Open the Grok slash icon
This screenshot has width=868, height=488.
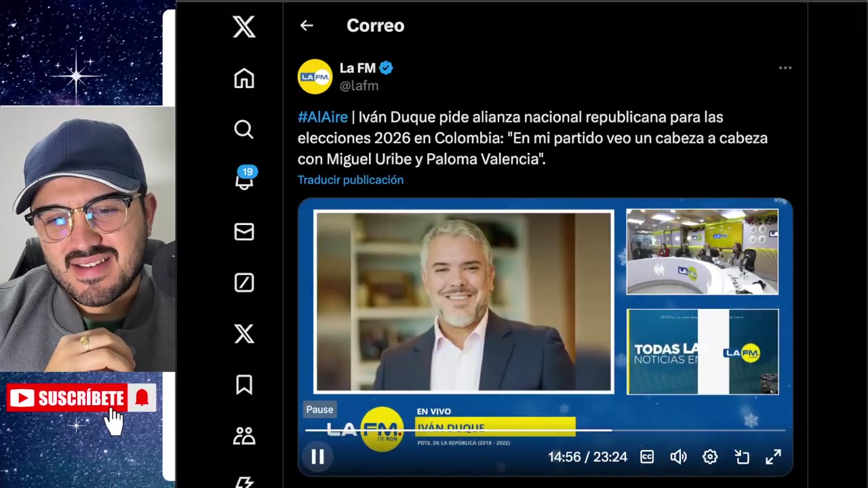(x=244, y=283)
